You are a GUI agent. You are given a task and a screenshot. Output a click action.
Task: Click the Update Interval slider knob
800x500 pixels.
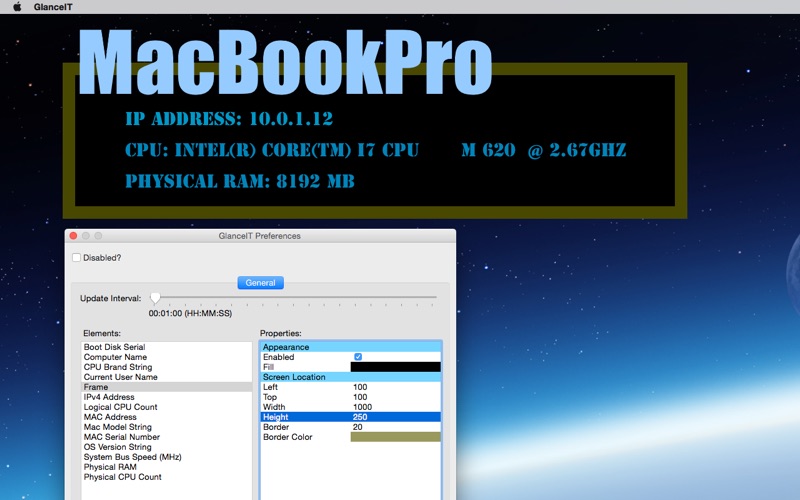pos(155,297)
